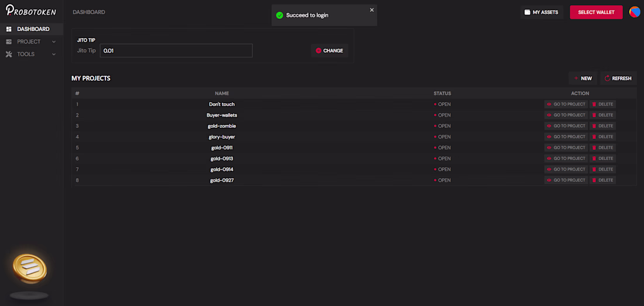
Task: Click the OPEN status of gold-zombie
Action: (443, 126)
